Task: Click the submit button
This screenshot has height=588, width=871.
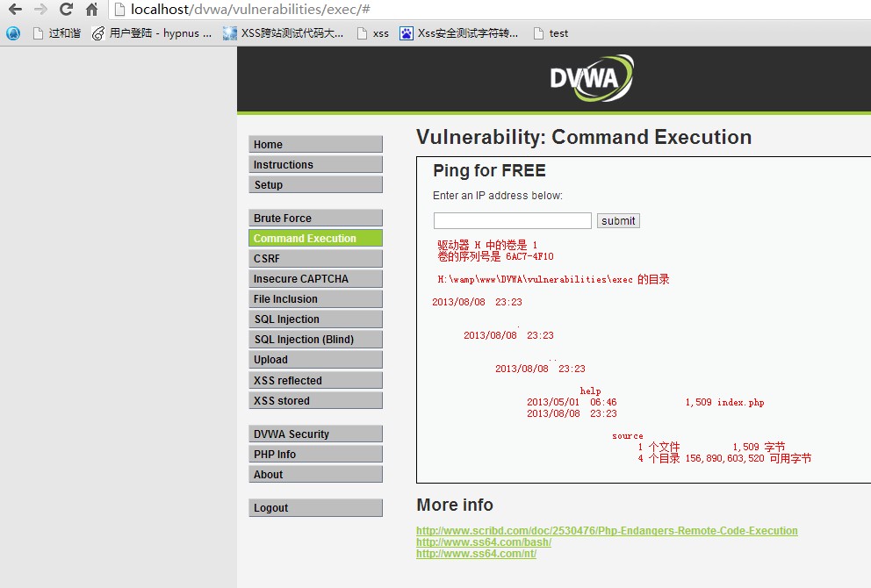Action: click(618, 220)
